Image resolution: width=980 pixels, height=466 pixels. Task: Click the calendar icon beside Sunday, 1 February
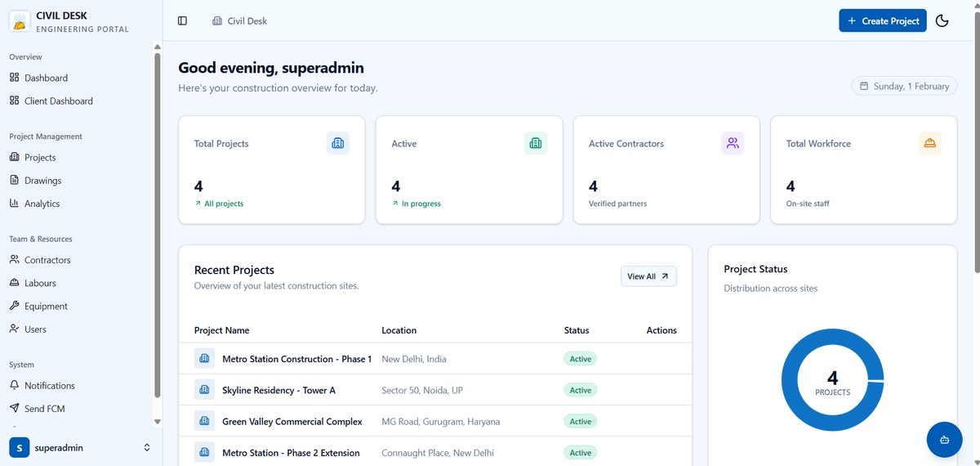click(x=865, y=86)
